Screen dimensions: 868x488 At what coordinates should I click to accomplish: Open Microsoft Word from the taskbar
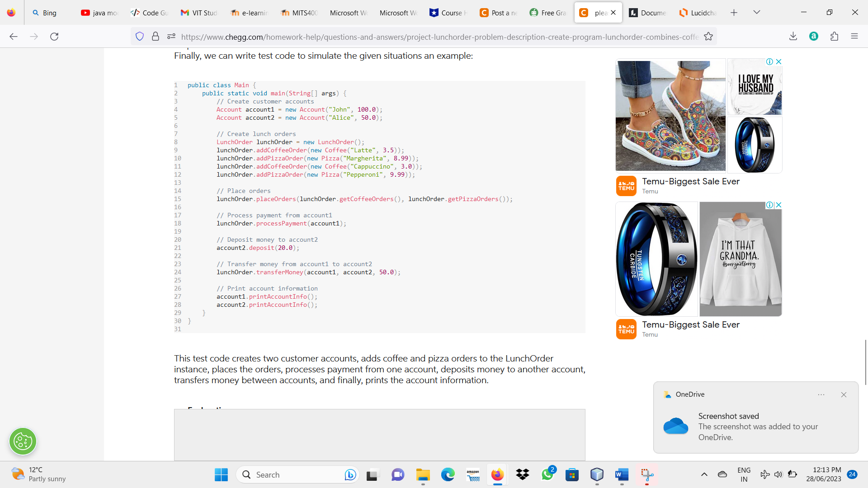pos(621,475)
